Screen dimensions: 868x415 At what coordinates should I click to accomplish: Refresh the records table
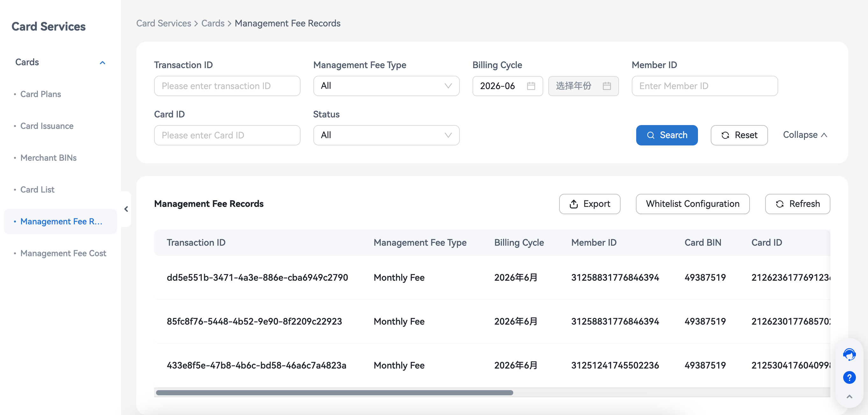click(797, 204)
